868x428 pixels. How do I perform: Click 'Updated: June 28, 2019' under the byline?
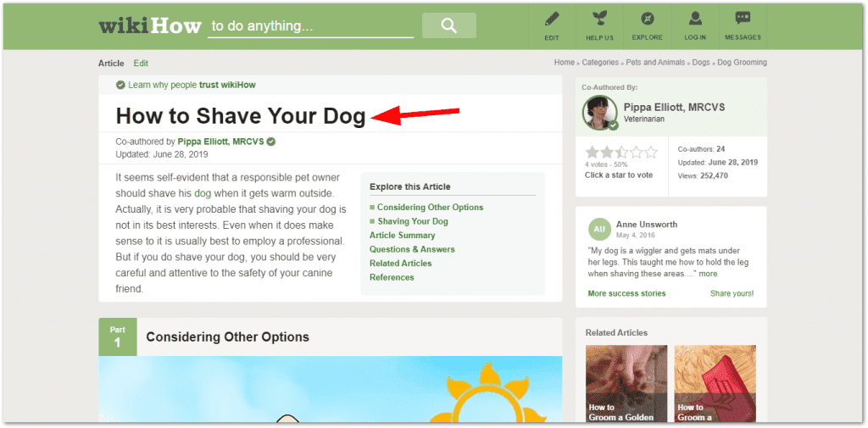(162, 154)
